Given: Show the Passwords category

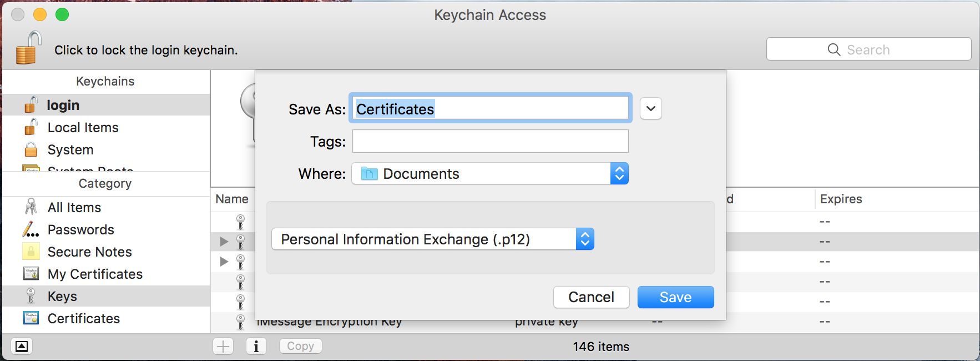Looking at the screenshot, I should (106, 229).
